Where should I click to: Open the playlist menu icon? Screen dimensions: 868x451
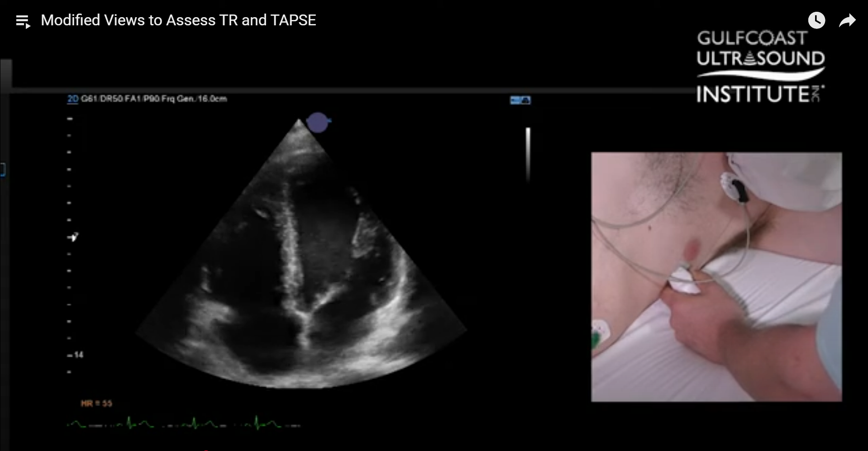tap(23, 21)
